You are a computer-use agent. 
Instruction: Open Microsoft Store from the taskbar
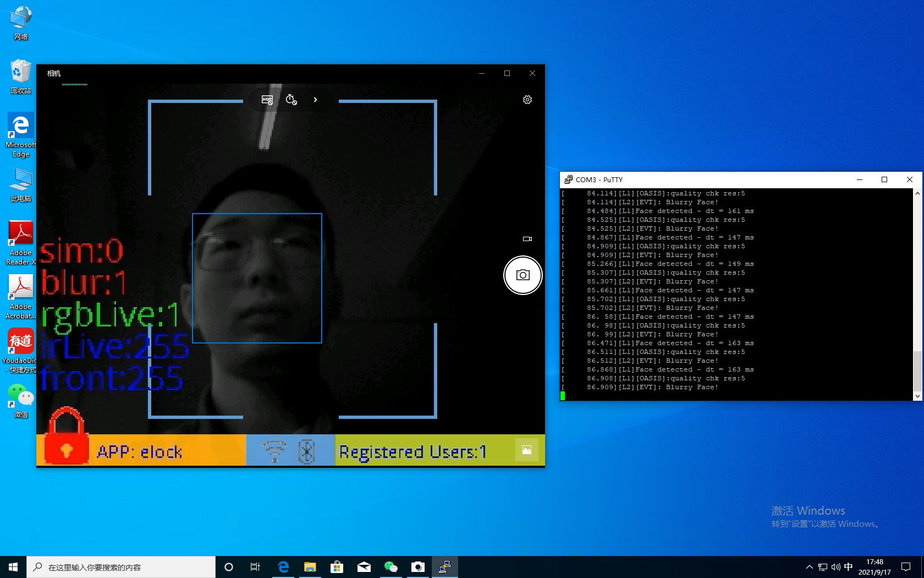click(337, 567)
